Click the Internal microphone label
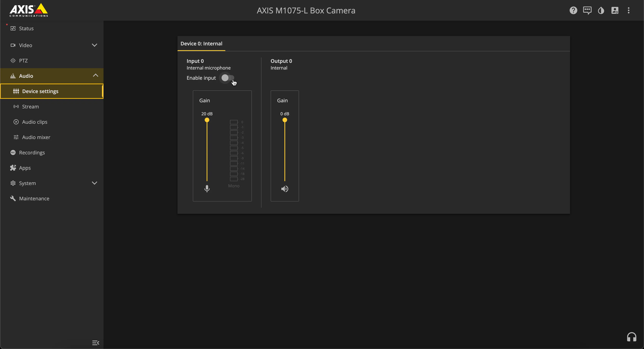 pos(209,68)
